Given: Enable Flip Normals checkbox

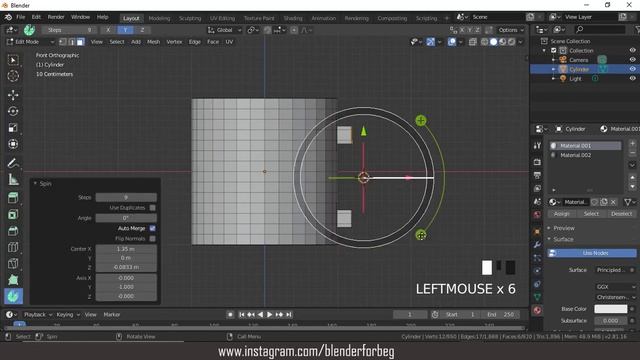Looking at the screenshot, I should 153,238.
